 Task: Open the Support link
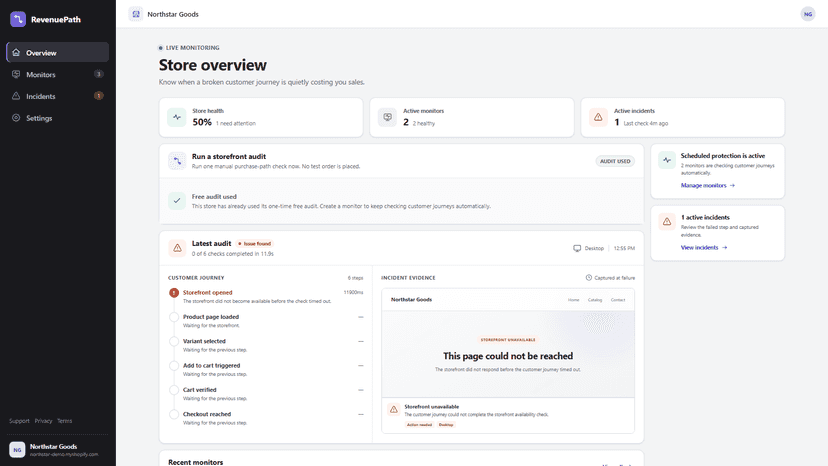19,421
